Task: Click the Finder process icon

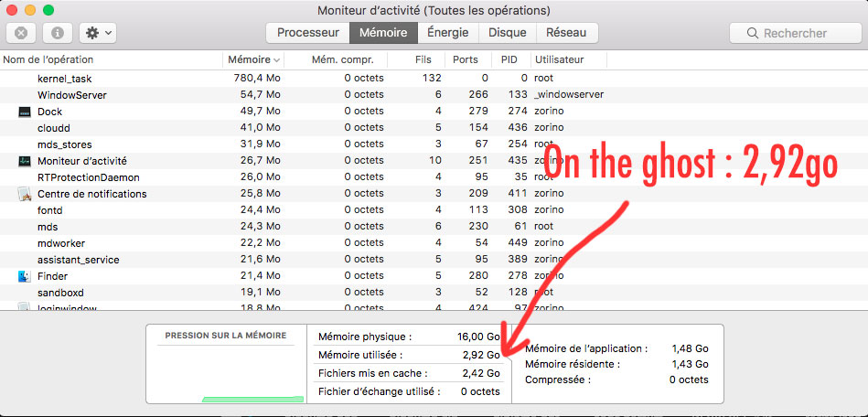Action: point(25,276)
